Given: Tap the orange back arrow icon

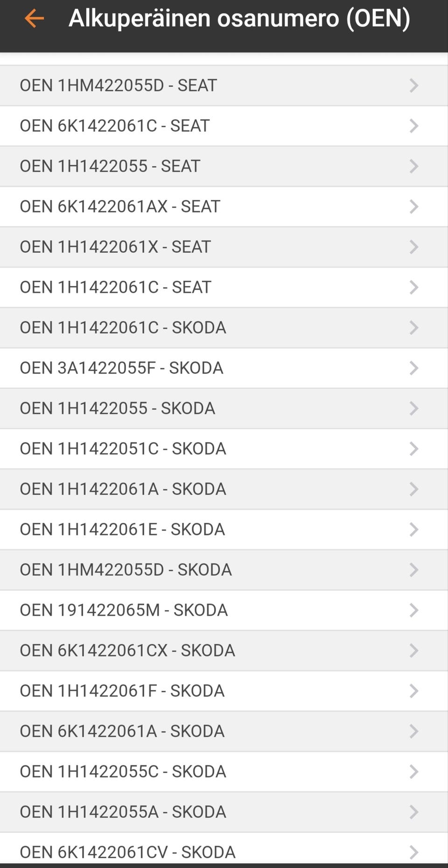Looking at the screenshot, I should [x=34, y=19].
